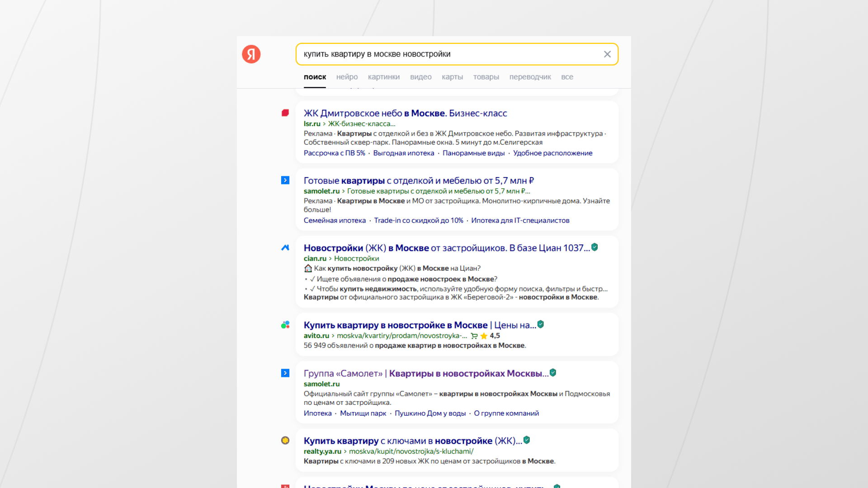Open the карты tab

[452, 77]
